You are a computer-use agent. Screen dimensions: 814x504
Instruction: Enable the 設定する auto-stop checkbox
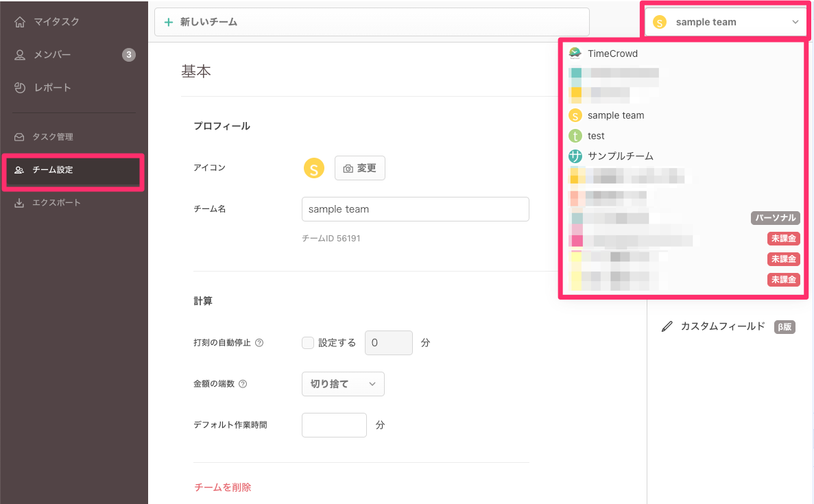coord(308,343)
